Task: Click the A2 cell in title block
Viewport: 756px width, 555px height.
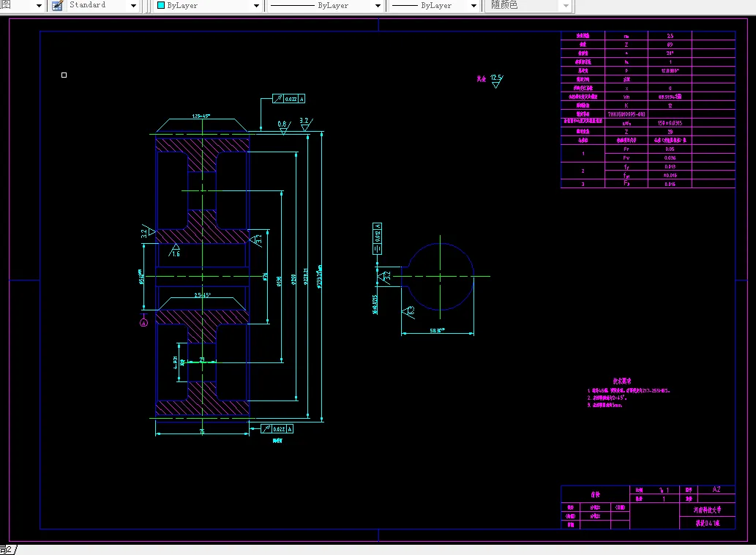Action: 716,489
